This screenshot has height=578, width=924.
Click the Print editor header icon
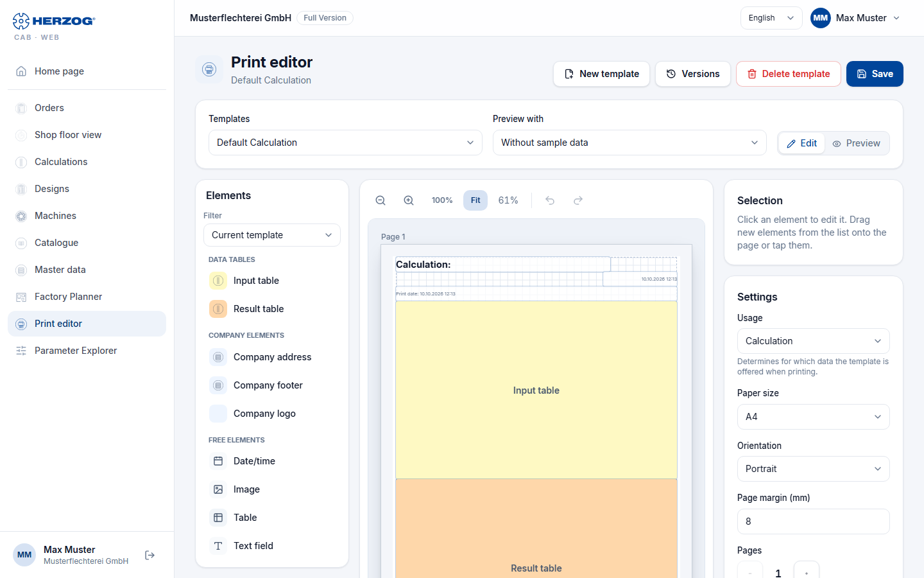209,69
